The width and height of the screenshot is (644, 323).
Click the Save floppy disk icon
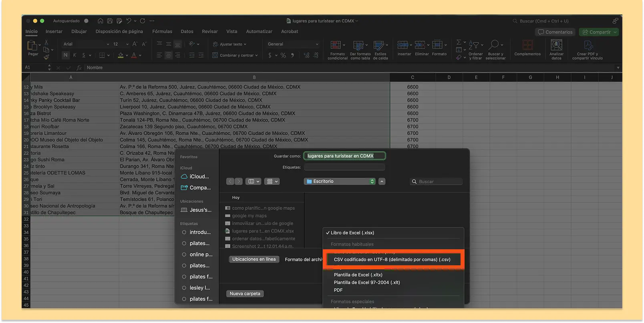pyautogui.click(x=110, y=21)
